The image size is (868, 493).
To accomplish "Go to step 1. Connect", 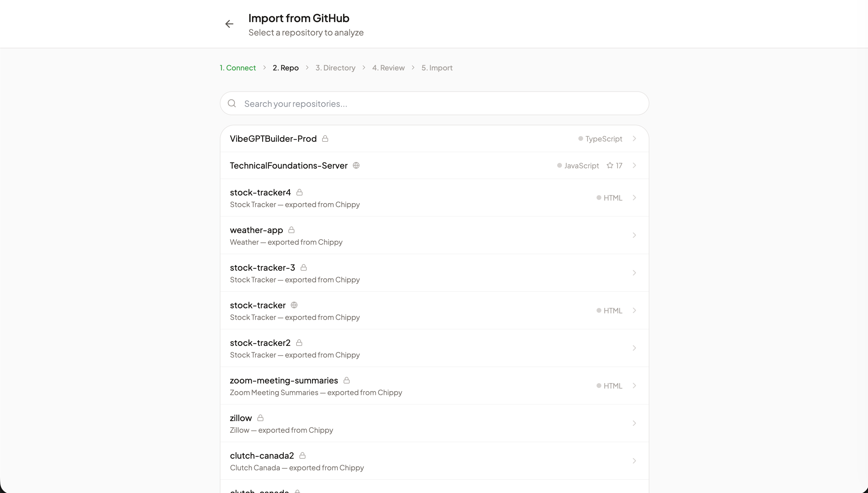I will pyautogui.click(x=237, y=68).
